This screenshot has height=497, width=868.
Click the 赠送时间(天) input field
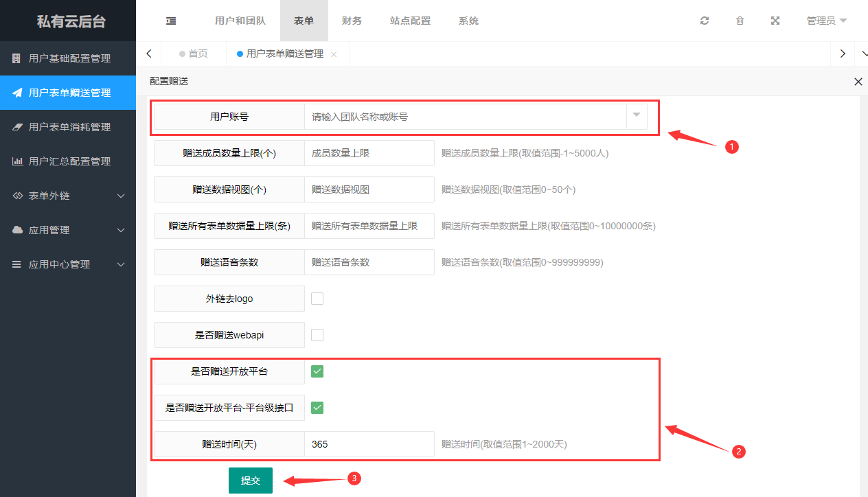click(x=369, y=444)
